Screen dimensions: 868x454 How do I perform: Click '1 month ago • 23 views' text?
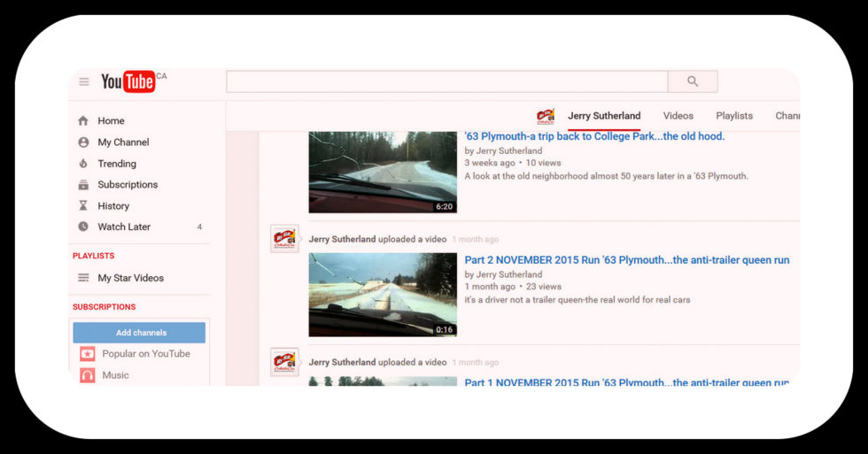coord(513,287)
